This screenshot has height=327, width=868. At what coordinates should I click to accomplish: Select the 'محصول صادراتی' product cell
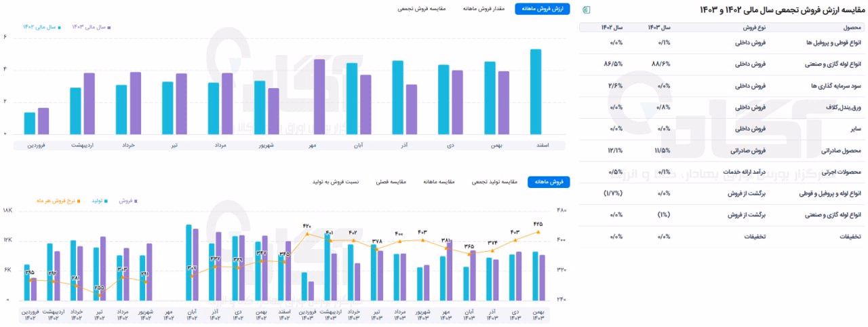click(x=840, y=151)
